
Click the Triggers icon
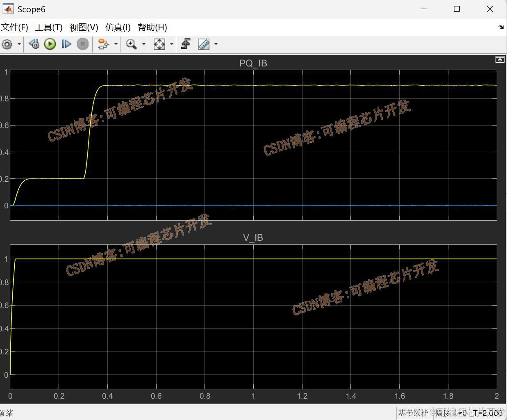point(186,44)
